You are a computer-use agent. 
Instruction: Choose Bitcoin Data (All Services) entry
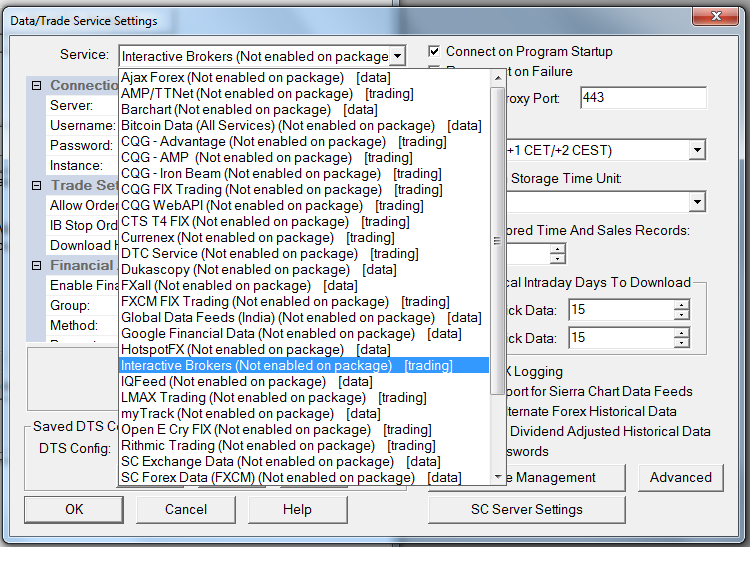(x=304, y=125)
